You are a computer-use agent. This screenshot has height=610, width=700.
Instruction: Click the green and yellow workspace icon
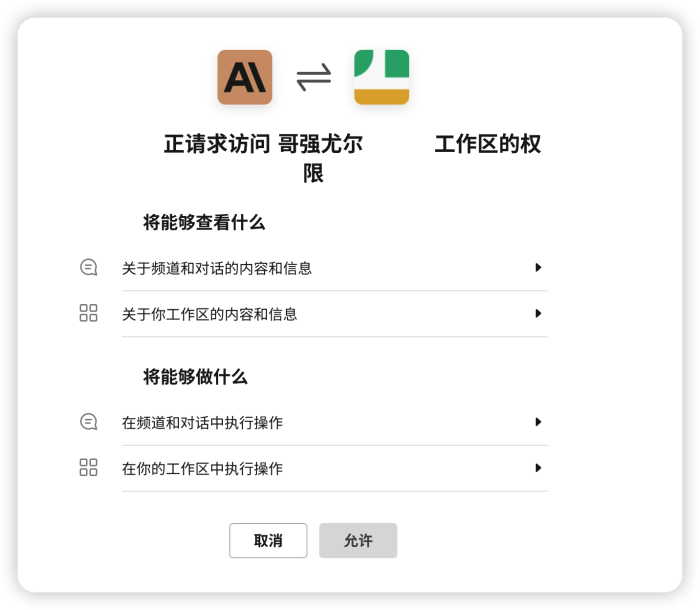point(381,77)
